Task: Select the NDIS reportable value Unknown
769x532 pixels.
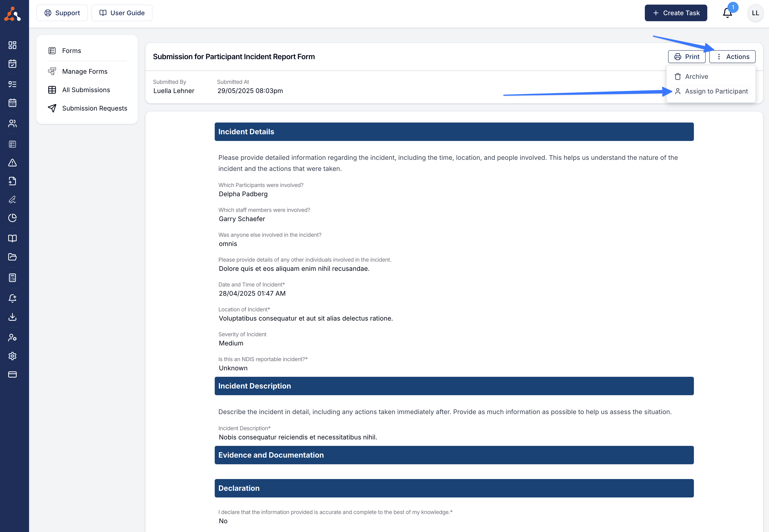Action: click(233, 368)
